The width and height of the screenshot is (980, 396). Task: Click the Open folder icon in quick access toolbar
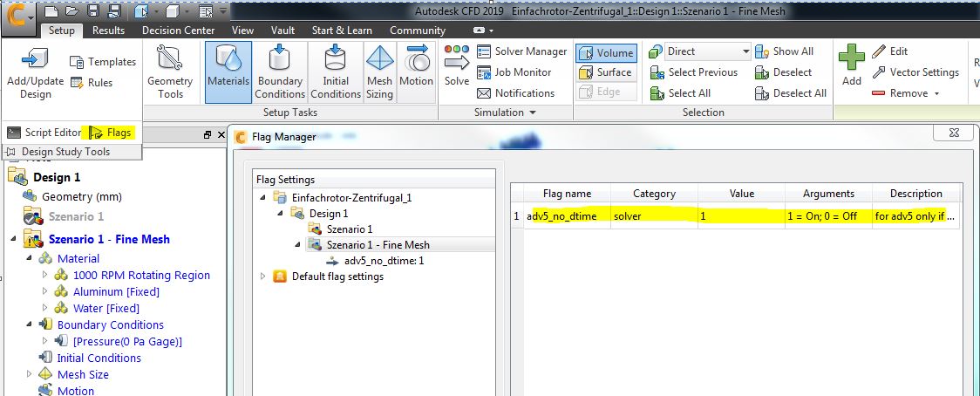(72, 11)
